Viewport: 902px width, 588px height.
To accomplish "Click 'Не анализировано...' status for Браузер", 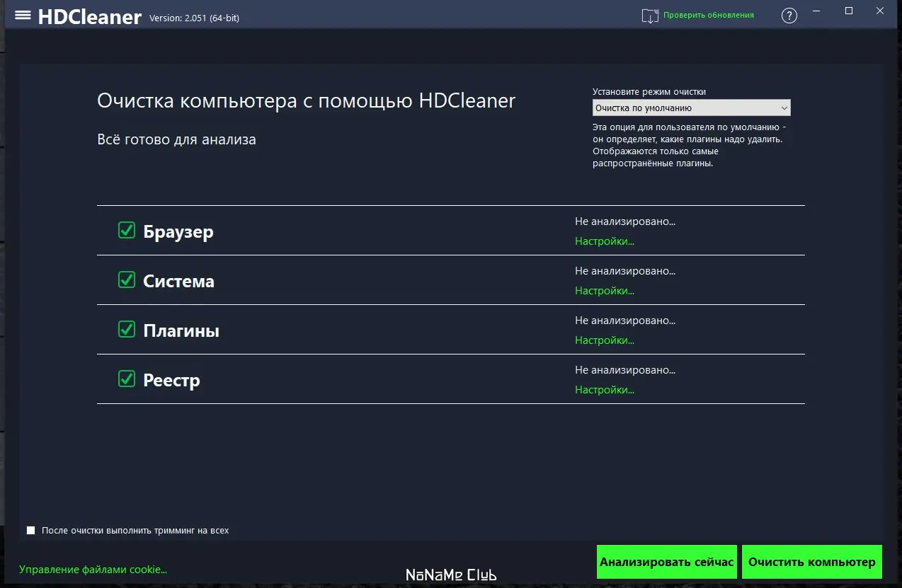I will click(625, 221).
